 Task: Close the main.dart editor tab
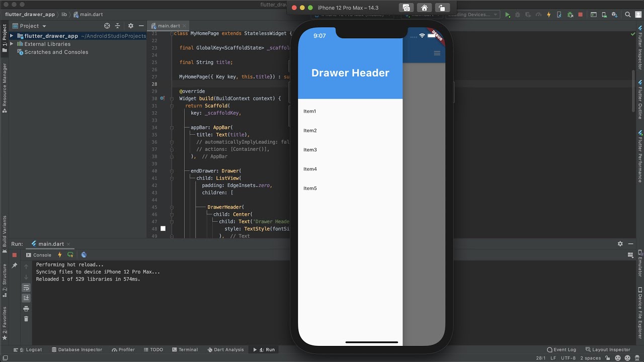tap(185, 26)
